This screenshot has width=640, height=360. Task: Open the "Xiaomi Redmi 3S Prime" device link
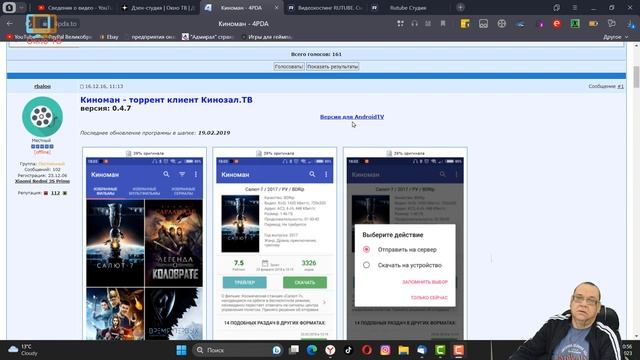pyautogui.click(x=42, y=181)
